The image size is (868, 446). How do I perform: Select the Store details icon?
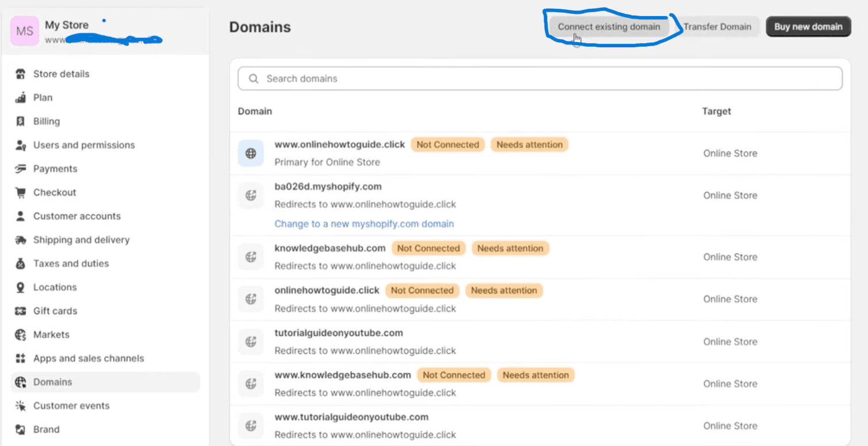pyautogui.click(x=20, y=74)
